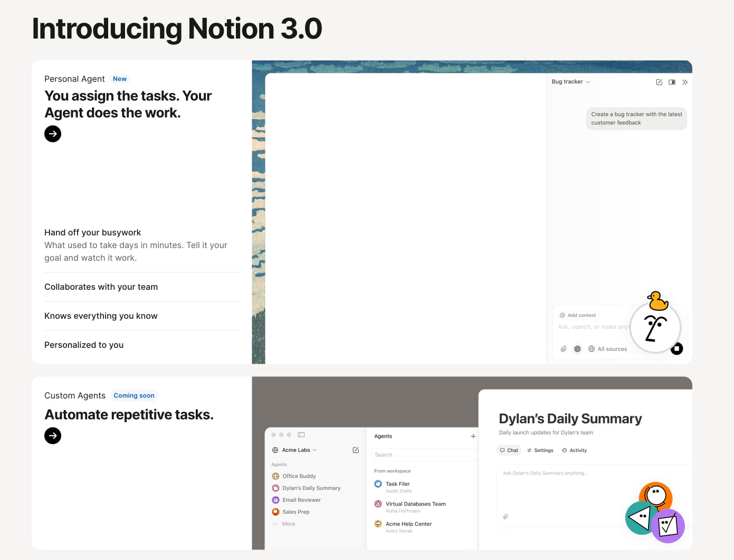Image resolution: width=734 pixels, height=560 pixels.
Task: Click the Sales Prep label in sidebar
Action: click(x=296, y=512)
